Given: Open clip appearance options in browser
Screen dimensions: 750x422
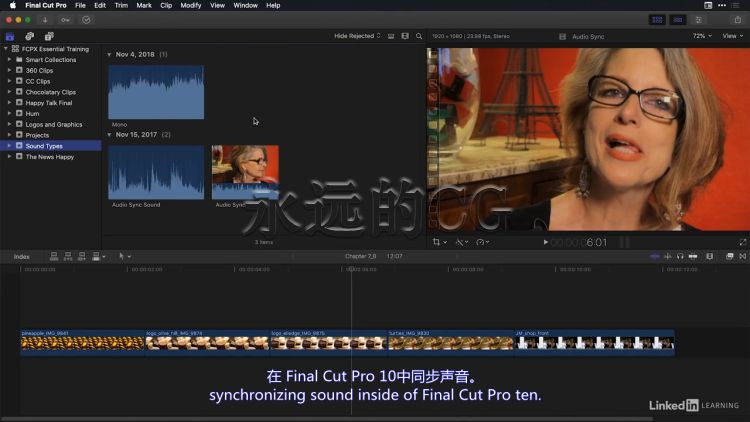Looking at the screenshot, I should click(405, 36).
